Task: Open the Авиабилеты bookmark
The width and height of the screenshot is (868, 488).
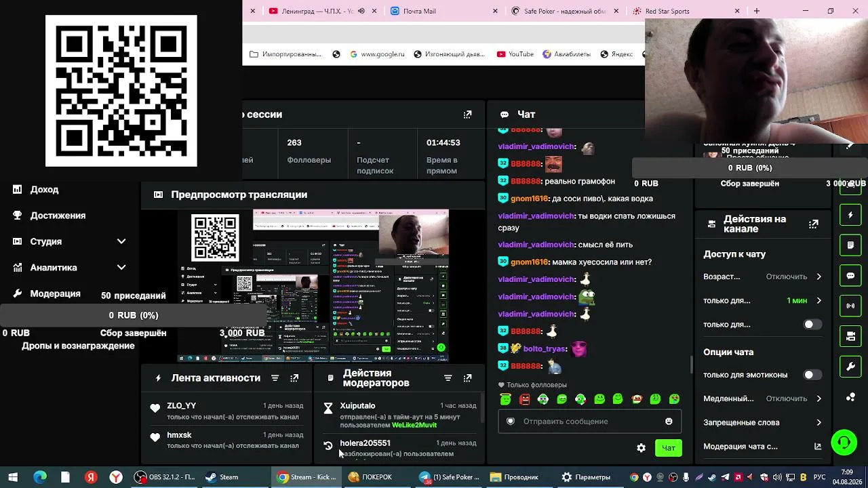Action: [566, 54]
